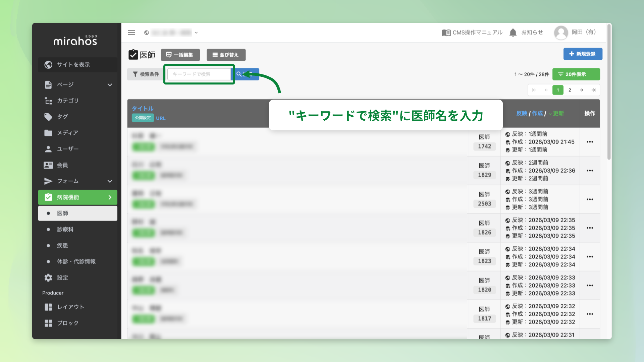Open レイアウト in the sidebar
This screenshot has width=644, height=362.
(78, 307)
